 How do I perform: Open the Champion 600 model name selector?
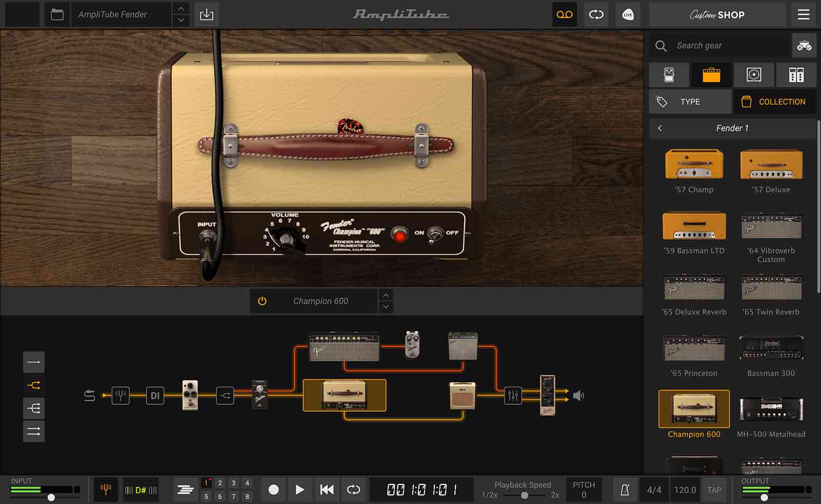point(321,301)
